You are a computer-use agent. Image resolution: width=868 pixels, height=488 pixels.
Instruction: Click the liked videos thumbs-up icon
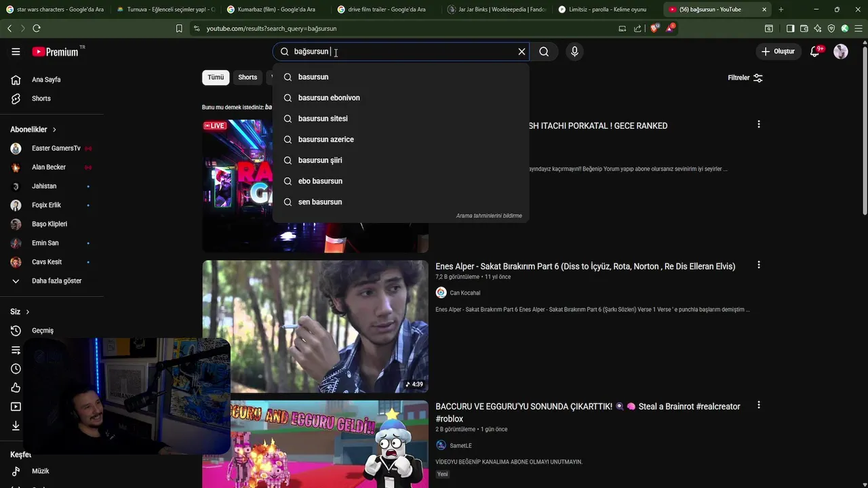pyautogui.click(x=16, y=388)
